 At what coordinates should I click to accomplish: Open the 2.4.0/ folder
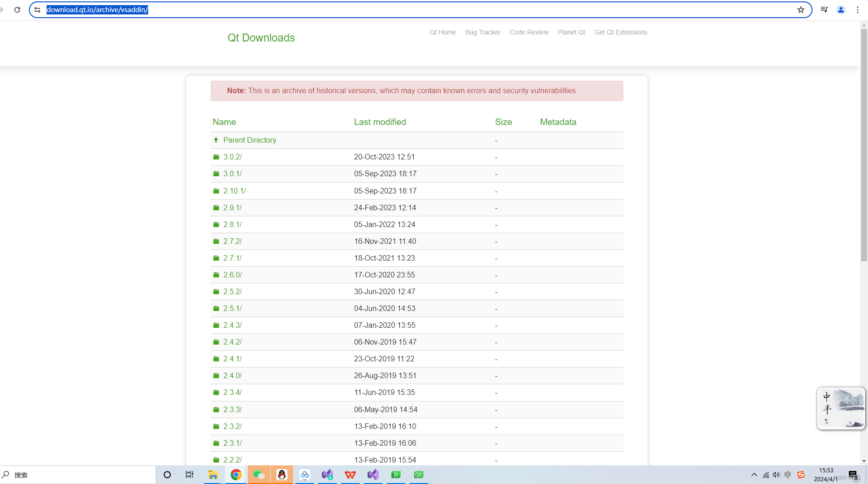(x=232, y=376)
